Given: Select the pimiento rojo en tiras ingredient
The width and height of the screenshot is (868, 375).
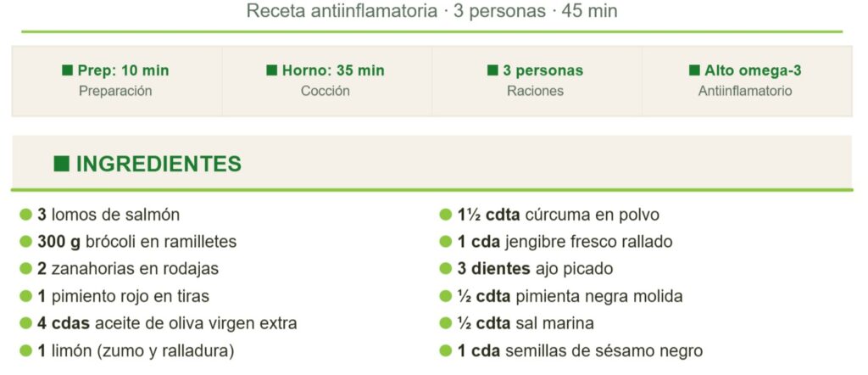Looking at the screenshot, I should [123, 296].
